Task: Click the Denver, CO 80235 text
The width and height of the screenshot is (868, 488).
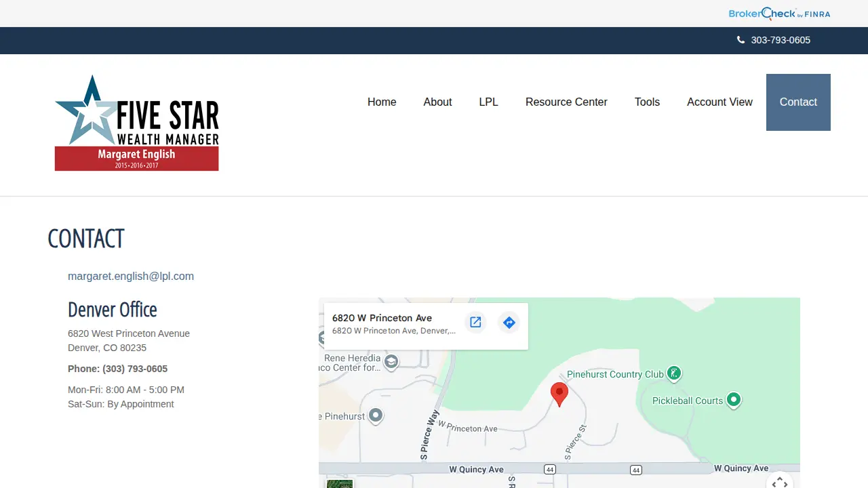Action: tap(107, 348)
